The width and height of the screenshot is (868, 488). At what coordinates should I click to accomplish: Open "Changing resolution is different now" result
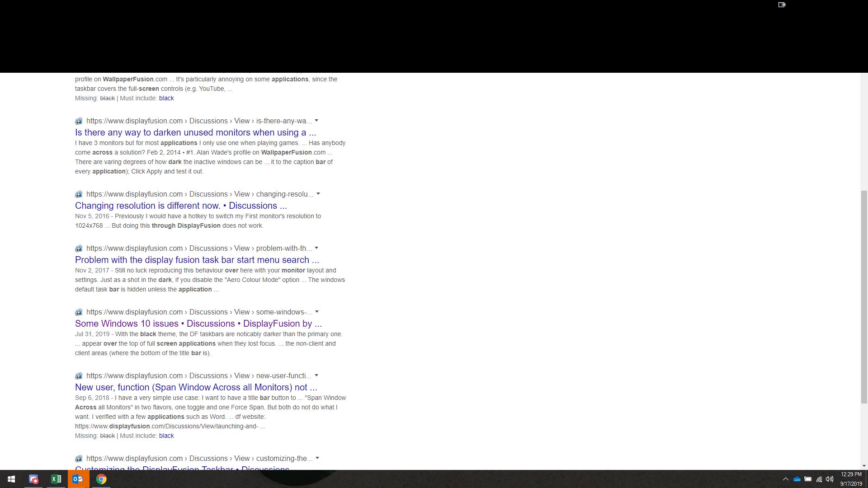(181, 206)
